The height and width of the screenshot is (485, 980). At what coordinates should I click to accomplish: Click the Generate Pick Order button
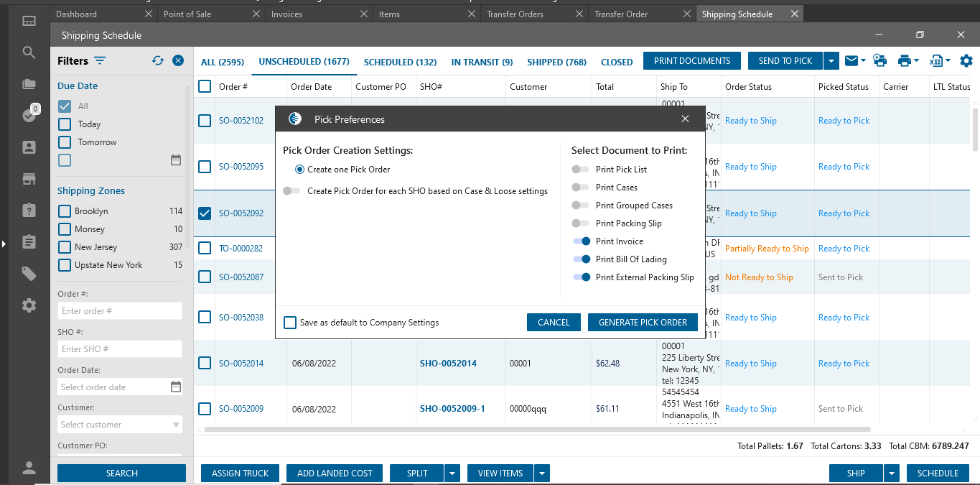click(643, 323)
